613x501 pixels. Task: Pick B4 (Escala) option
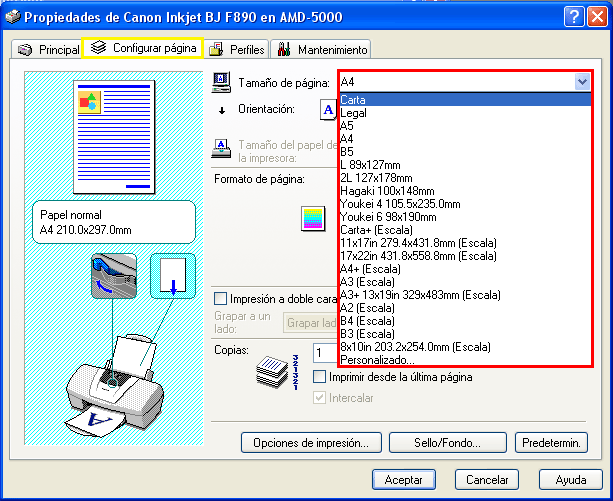465,321
